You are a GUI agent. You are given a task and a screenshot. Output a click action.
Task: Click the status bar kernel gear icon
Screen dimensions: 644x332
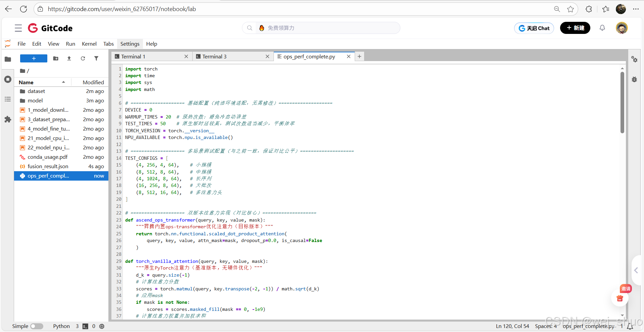tap(102, 326)
